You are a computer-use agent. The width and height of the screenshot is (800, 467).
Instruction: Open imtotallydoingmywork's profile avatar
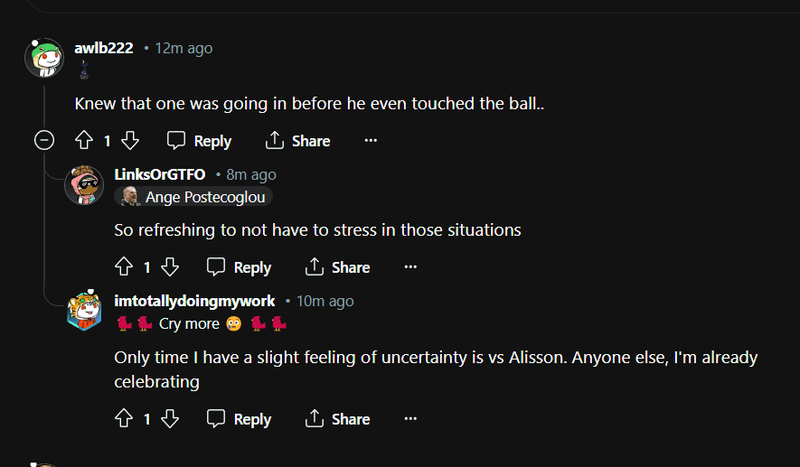[84, 310]
